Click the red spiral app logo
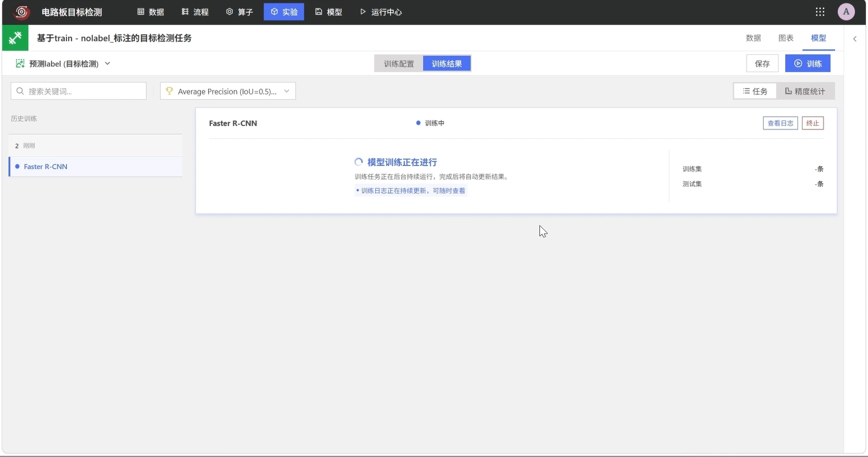The width and height of the screenshot is (868, 457). [22, 12]
